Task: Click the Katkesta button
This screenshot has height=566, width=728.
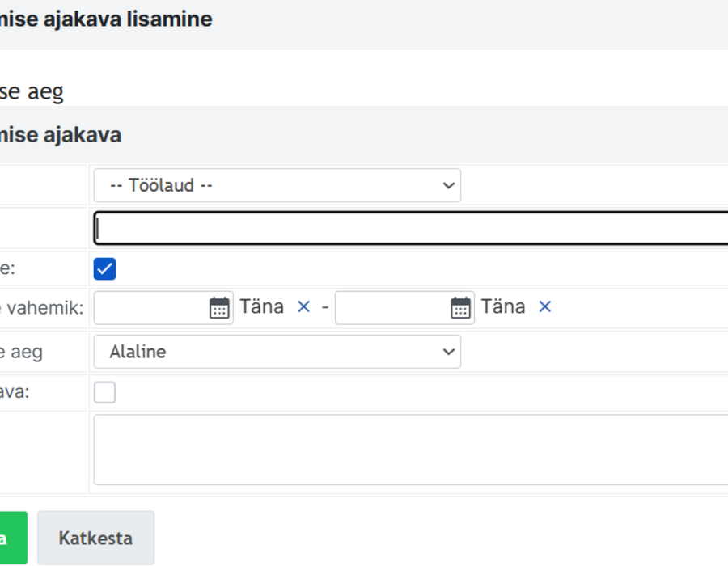Action: 95,539
